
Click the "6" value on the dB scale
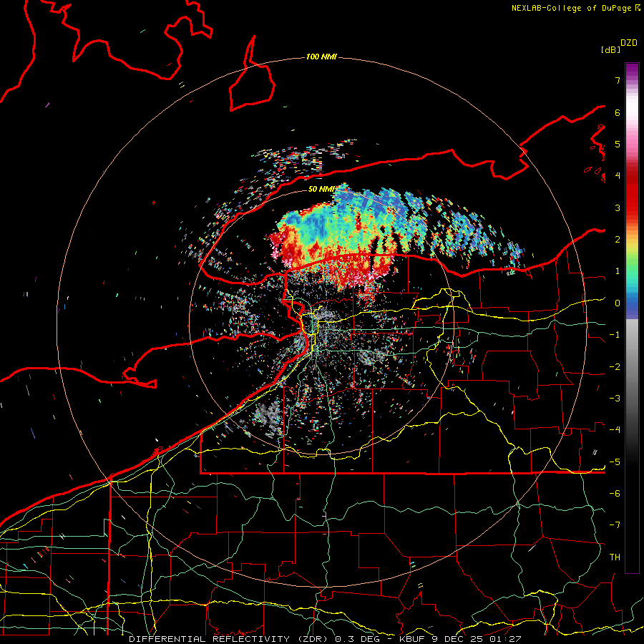point(618,112)
